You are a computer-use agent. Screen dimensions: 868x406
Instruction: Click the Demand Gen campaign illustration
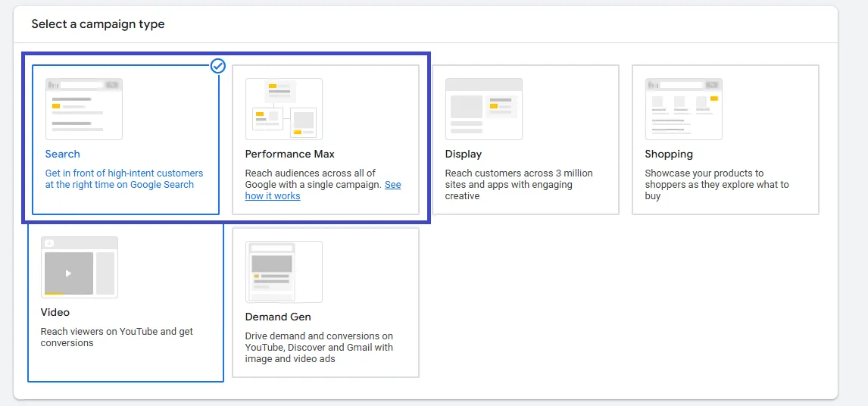(284, 272)
